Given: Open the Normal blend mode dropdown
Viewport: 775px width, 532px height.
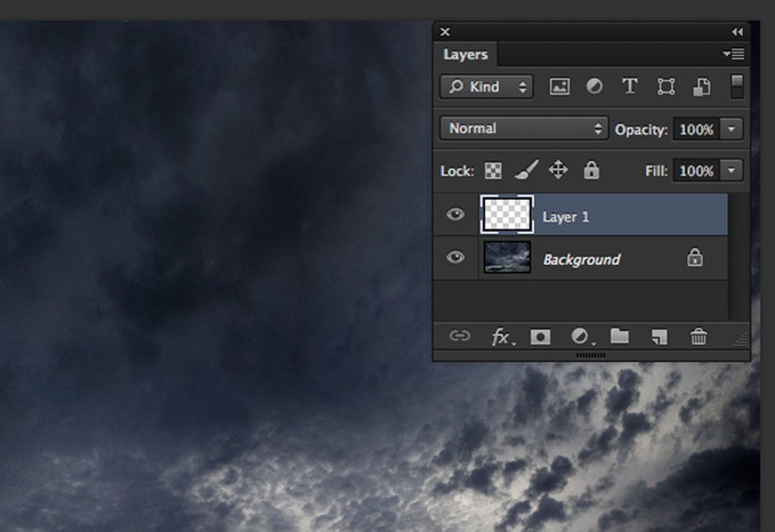Looking at the screenshot, I should pyautogui.click(x=524, y=128).
